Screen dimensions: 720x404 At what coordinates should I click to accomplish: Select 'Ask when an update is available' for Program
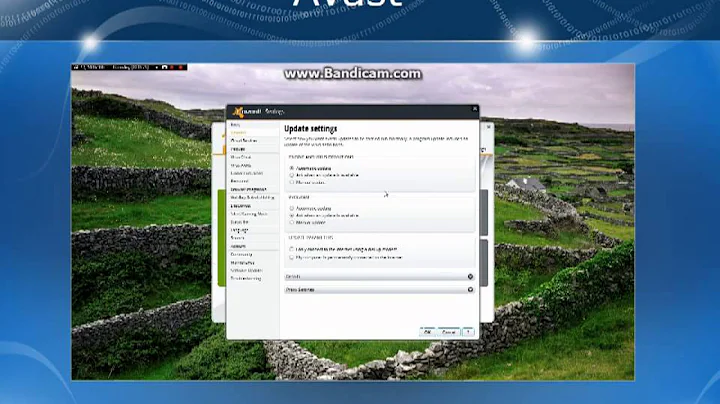pos(292,215)
